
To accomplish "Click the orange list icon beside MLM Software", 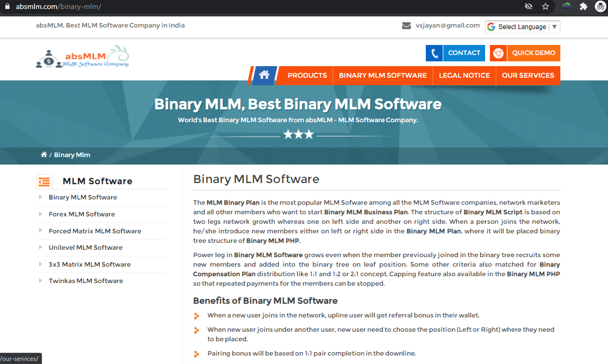I will click(x=44, y=181).
